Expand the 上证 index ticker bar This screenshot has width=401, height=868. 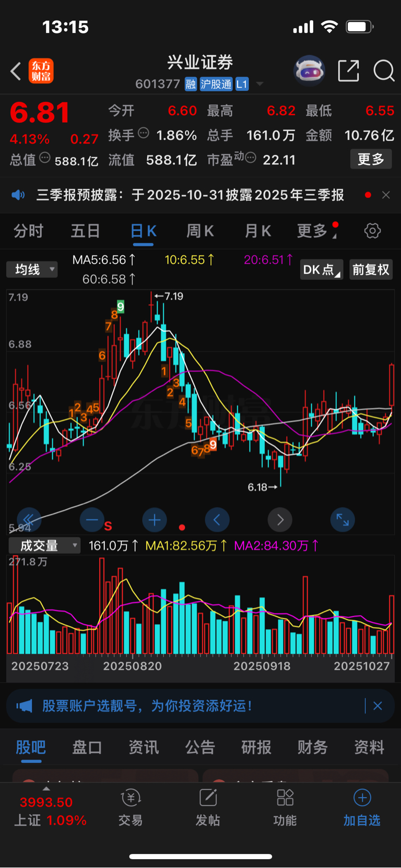pyautogui.click(x=46, y=789)
